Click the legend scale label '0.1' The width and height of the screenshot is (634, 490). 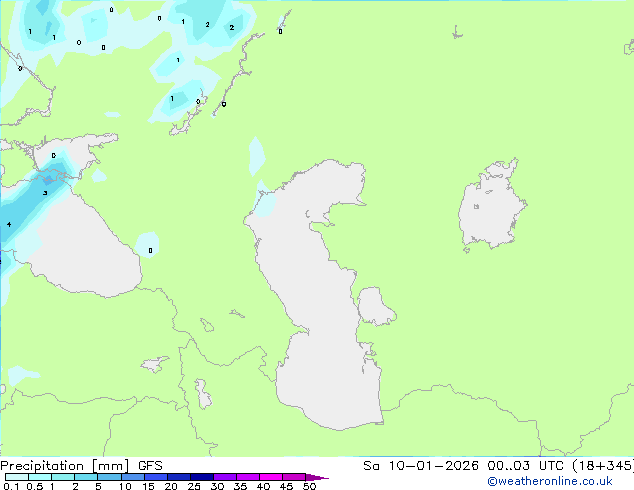tap(11, 486)
